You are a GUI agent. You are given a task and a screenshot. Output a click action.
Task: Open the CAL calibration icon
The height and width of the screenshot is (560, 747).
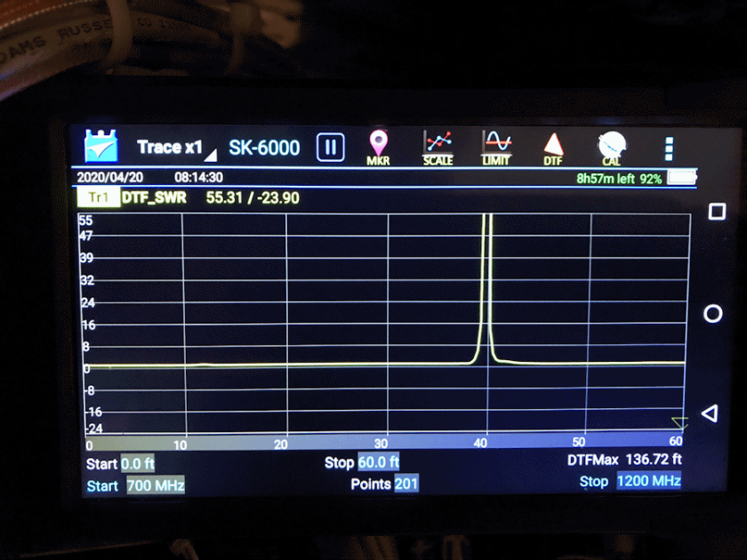point(611,148)
